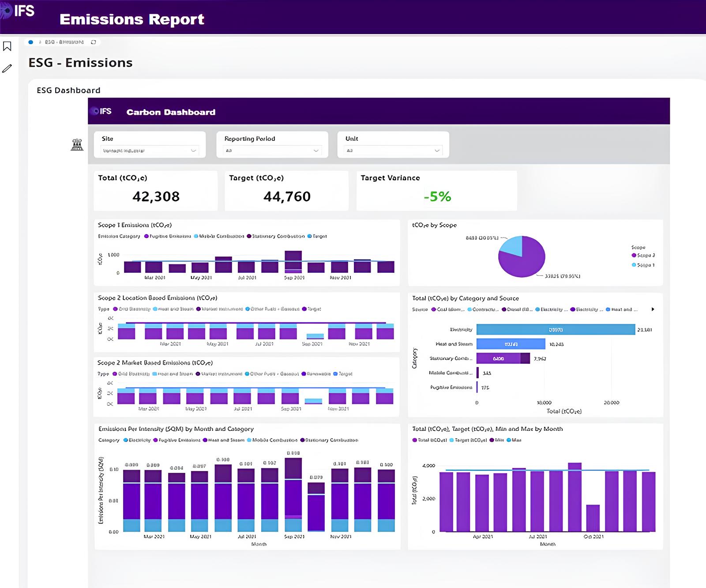The width and height of the screenshot is (706, 588).
Task: Select the Electricity bar in category chart
Action: [555, 330]
